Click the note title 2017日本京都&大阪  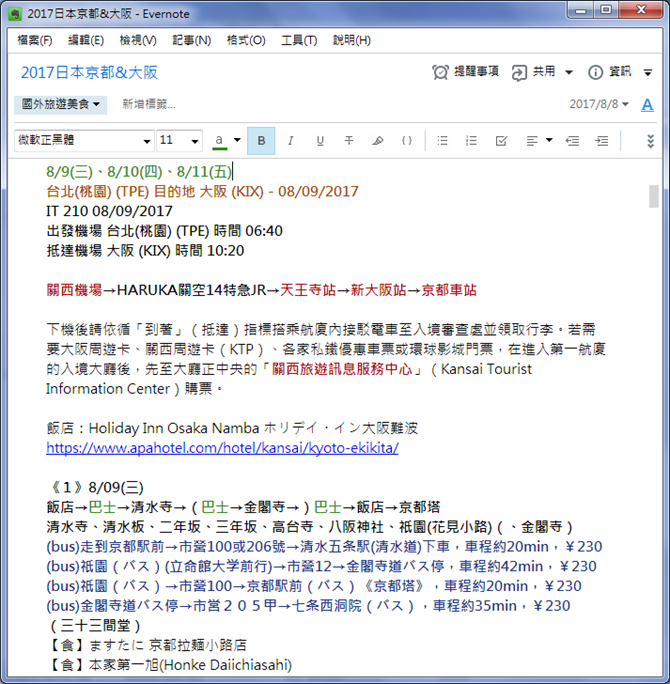click(x=89, y=72)
